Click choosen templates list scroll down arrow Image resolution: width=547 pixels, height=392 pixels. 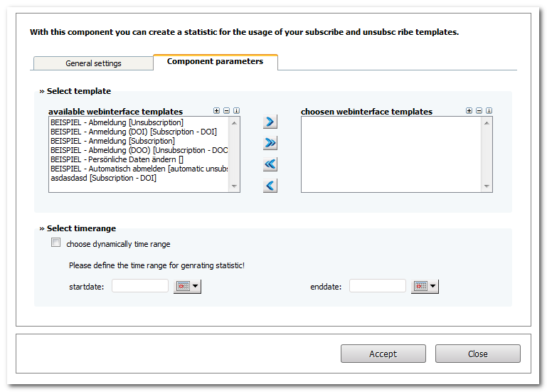click(487, 186)
